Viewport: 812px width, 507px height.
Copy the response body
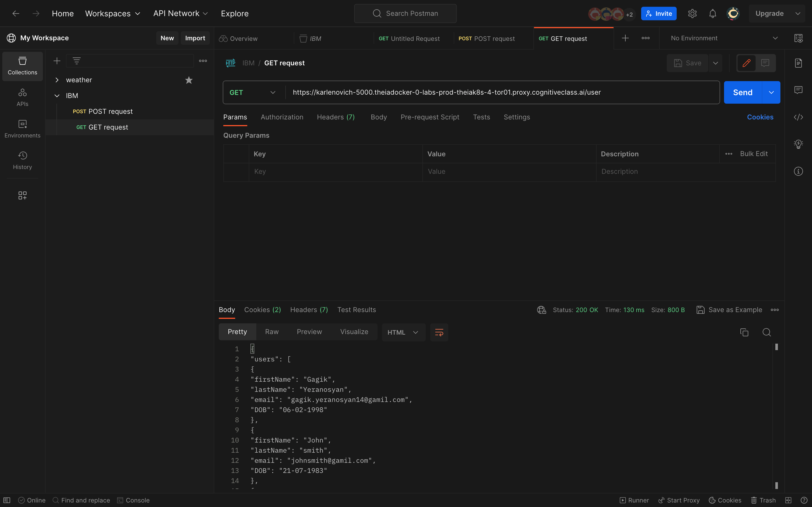click(744, 332)
